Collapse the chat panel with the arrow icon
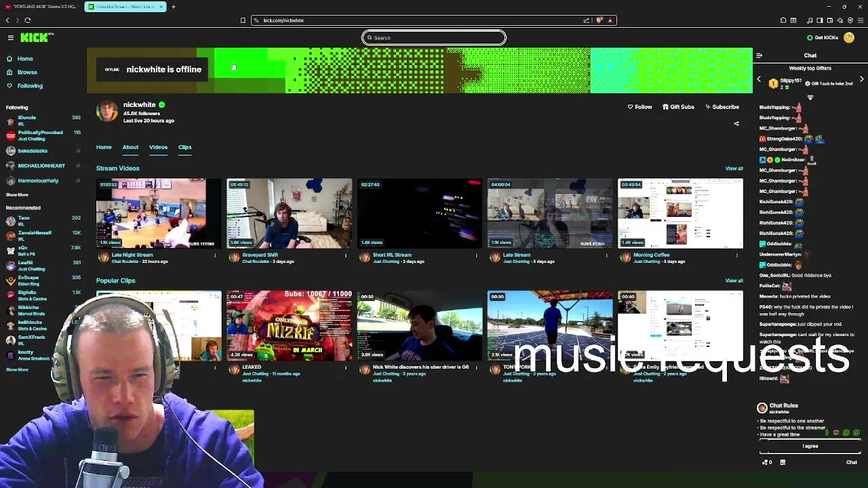The image size is (868, 488). click(x=759, y=56)
